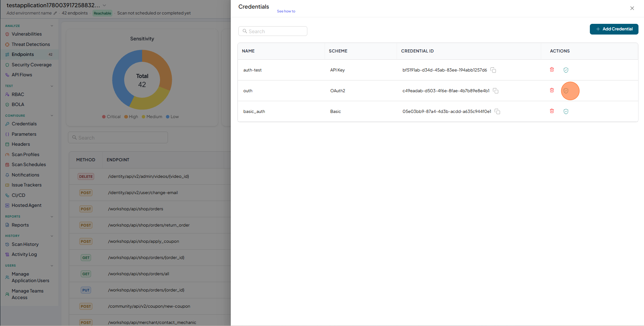
Task: Click the High legend item
Action: tap(131, 117)
